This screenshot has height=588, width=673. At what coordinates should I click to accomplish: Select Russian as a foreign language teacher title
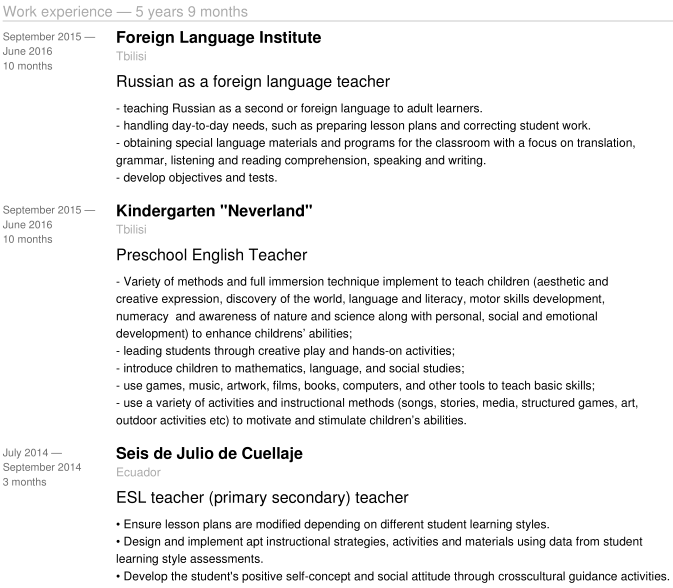[x=253, y=82]
